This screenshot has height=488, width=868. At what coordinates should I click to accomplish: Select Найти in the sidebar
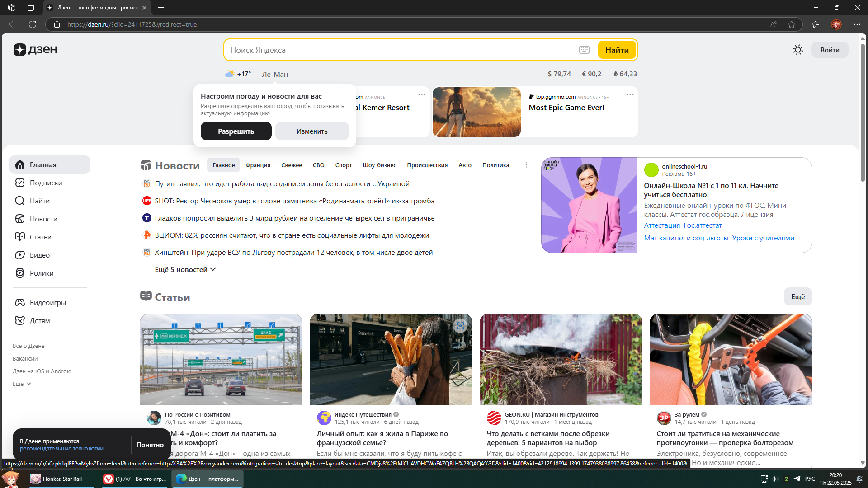click(x=50, y=201)
